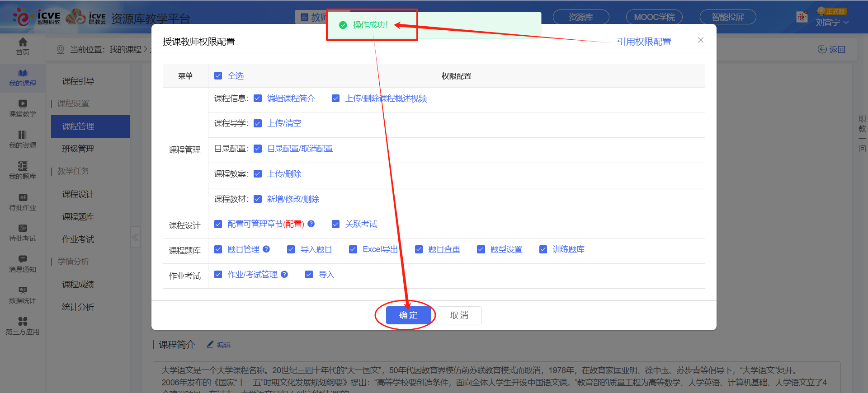Open 资源库 in the top navigation
Viewport: 868px width, 393px height.
[581, 17]
